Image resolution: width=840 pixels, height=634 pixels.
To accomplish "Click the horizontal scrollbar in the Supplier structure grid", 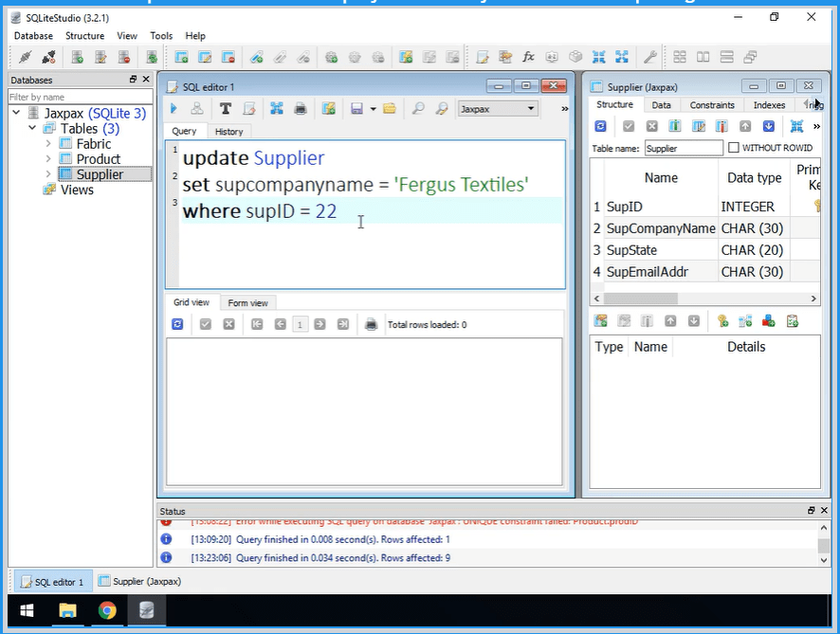I will [x=640, y=299].
